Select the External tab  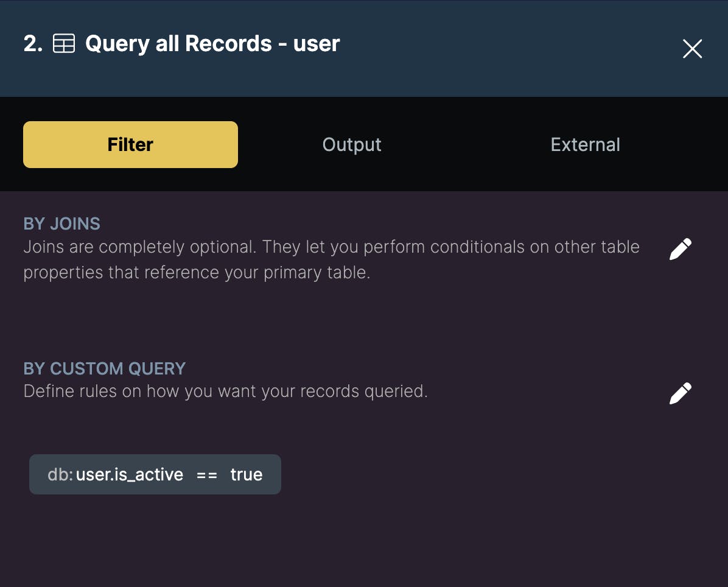point(585,144)
